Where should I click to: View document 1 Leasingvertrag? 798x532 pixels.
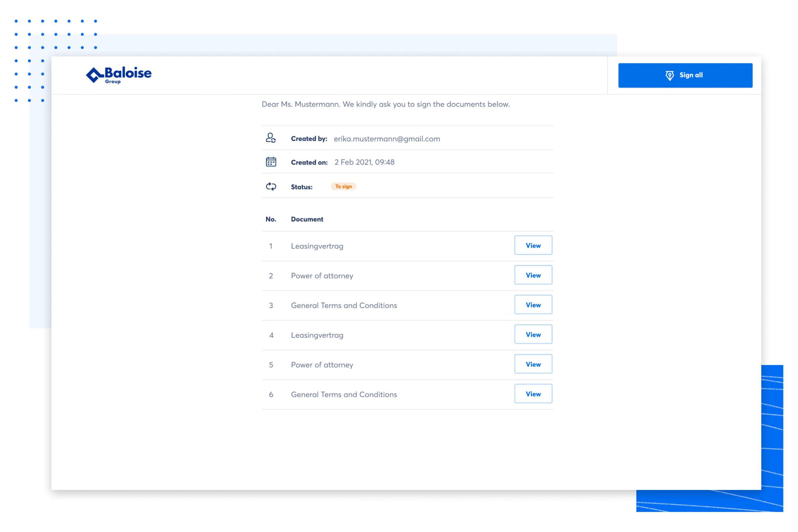click(533, 245)
